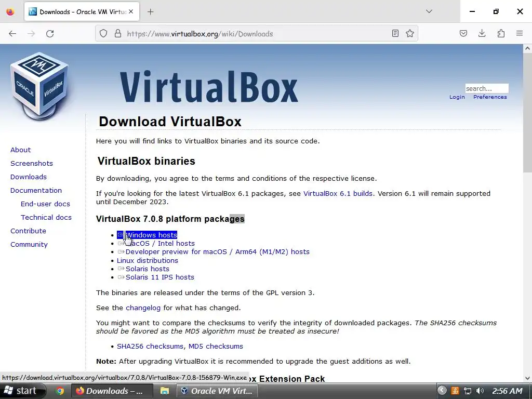Download the Solaris hosts package
This screenshot has height=399, width=532.
pyautogui.click(x=147, y=269)
